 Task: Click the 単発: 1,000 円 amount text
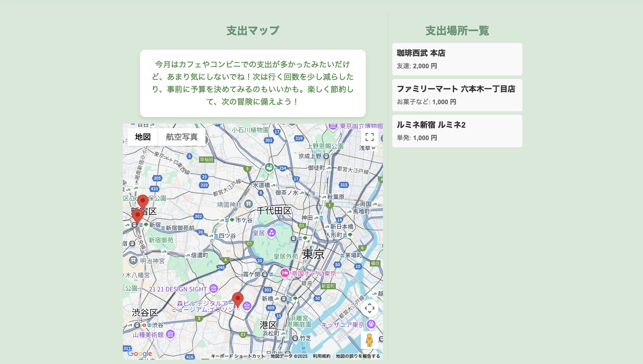[x=417, y=138]
